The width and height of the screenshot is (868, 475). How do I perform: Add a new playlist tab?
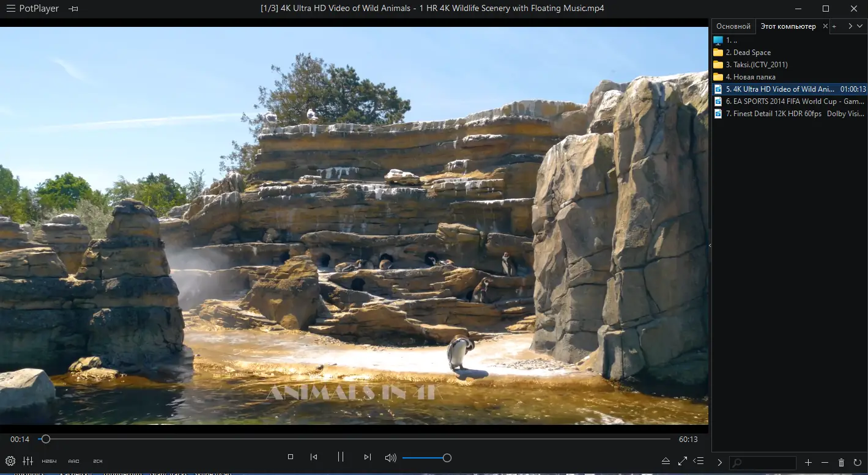834,26
